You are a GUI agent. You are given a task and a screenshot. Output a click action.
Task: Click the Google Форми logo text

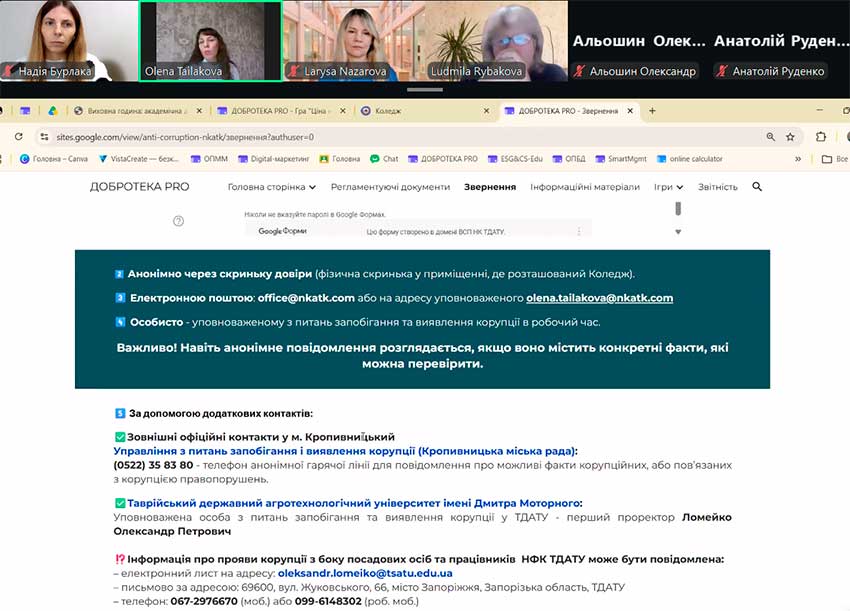(x=282, y=231)
